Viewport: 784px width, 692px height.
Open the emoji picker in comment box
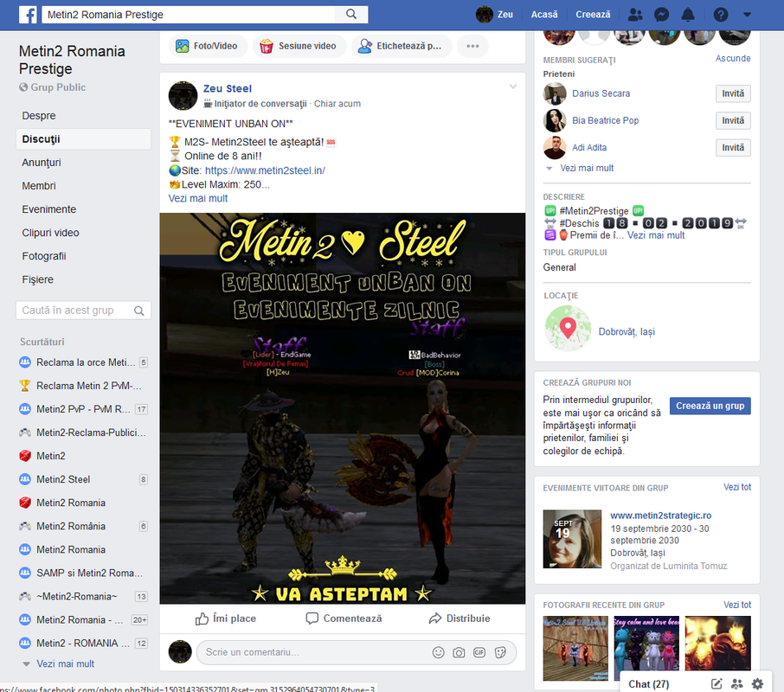tap(438, 652)
